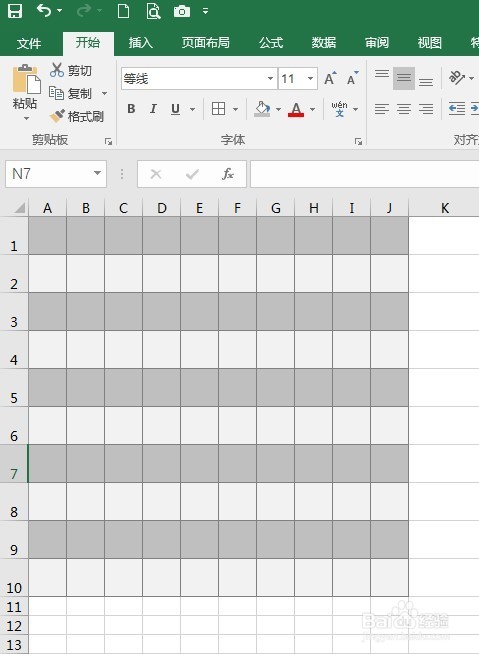The height and width of the screenshot is (654, 479).
Task: Expand the Name Box dropdown arrow
Action: click(97, 173)
